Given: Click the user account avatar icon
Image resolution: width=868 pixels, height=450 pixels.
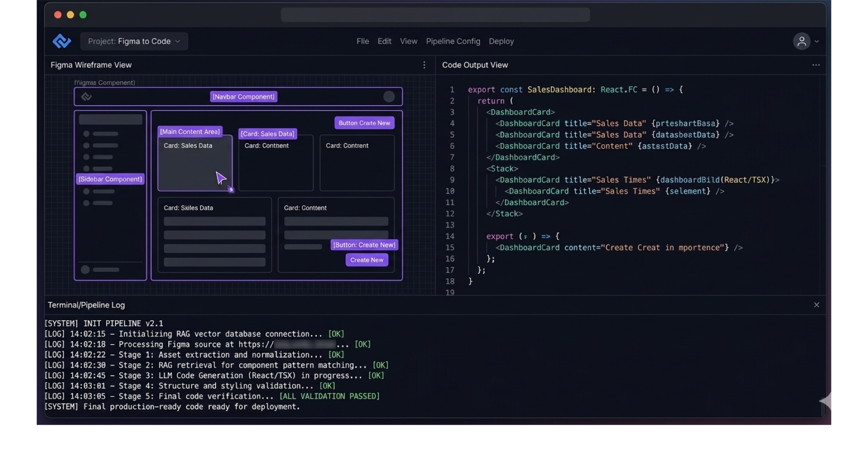Looking at the screenshot, I should coord(801,41).
